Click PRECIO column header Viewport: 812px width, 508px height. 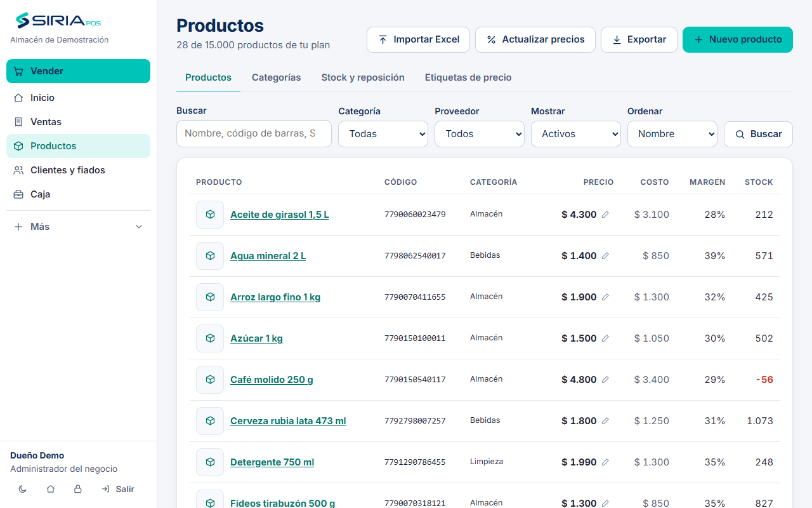click(599, 182)
